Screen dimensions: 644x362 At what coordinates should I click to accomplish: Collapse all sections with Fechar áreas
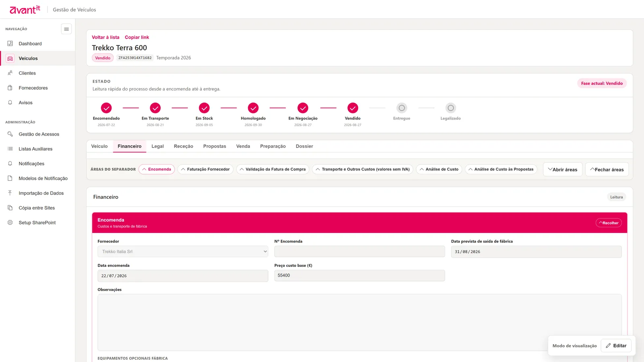(607, 169)
